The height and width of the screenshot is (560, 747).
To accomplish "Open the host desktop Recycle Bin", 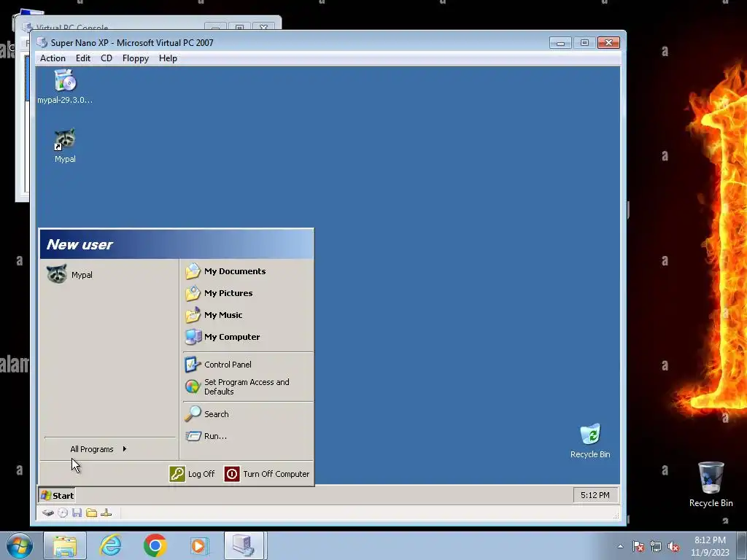I will coord(711,484).
